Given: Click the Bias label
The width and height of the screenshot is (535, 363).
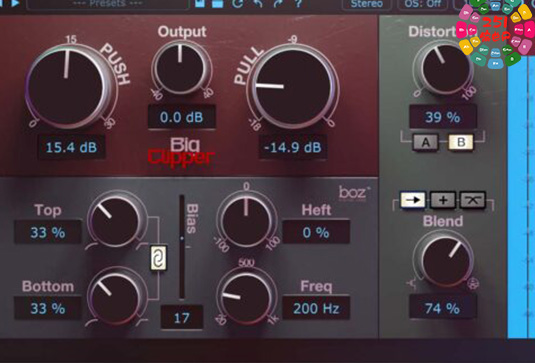Looking at the screenshot, I should coord(192,219).
